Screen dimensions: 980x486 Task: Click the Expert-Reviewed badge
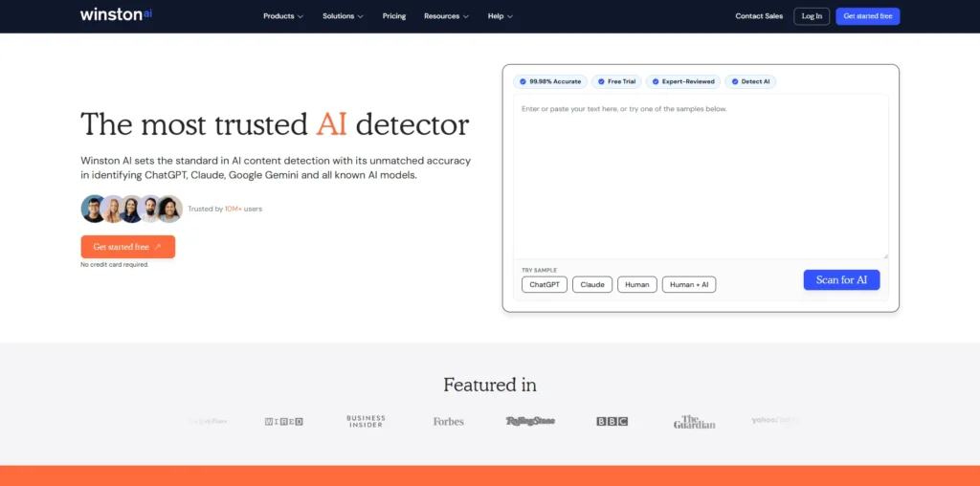683,82
